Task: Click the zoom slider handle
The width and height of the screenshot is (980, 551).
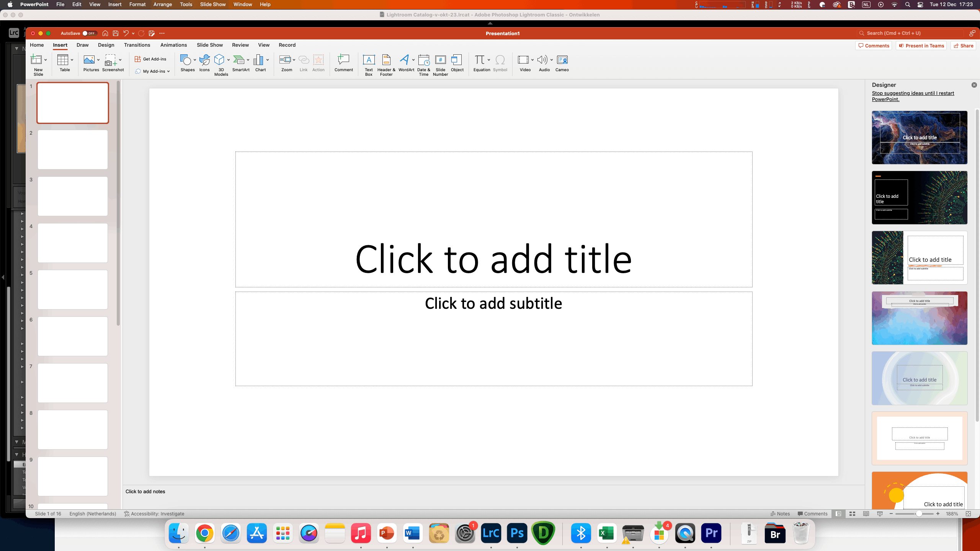Action: (x=919, y=514)
